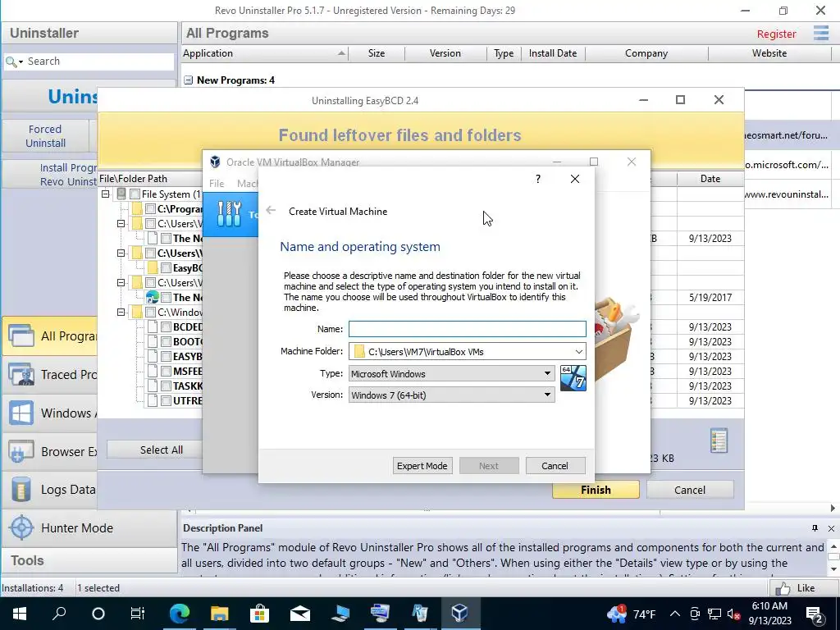Click the Register link

pos(776,34)
